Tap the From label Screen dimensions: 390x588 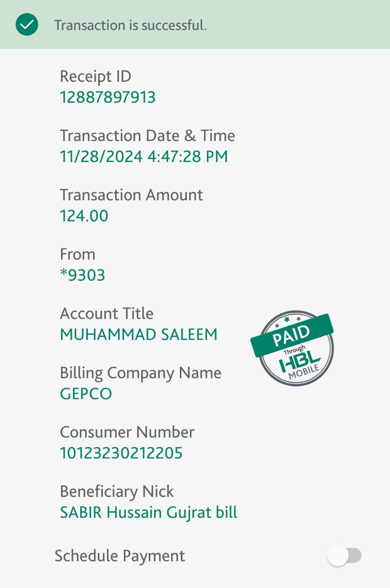(78, 254)
